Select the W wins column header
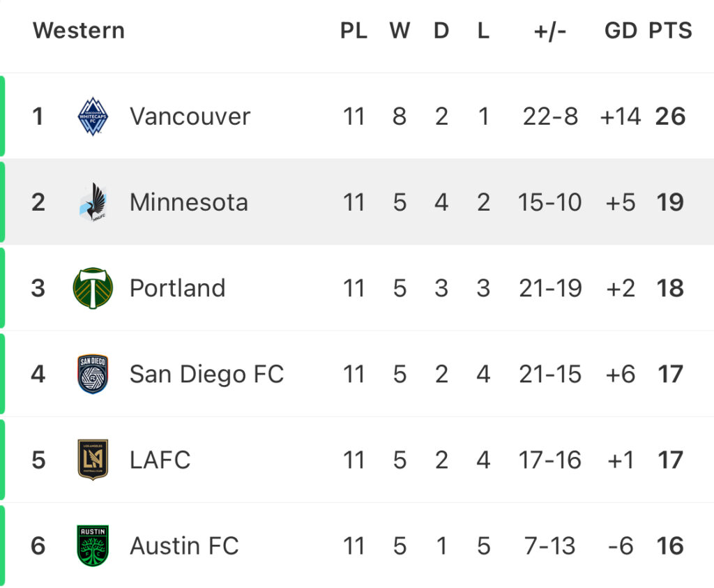The image size is (714, 588). pyautogui.click(x=400, y=31)
